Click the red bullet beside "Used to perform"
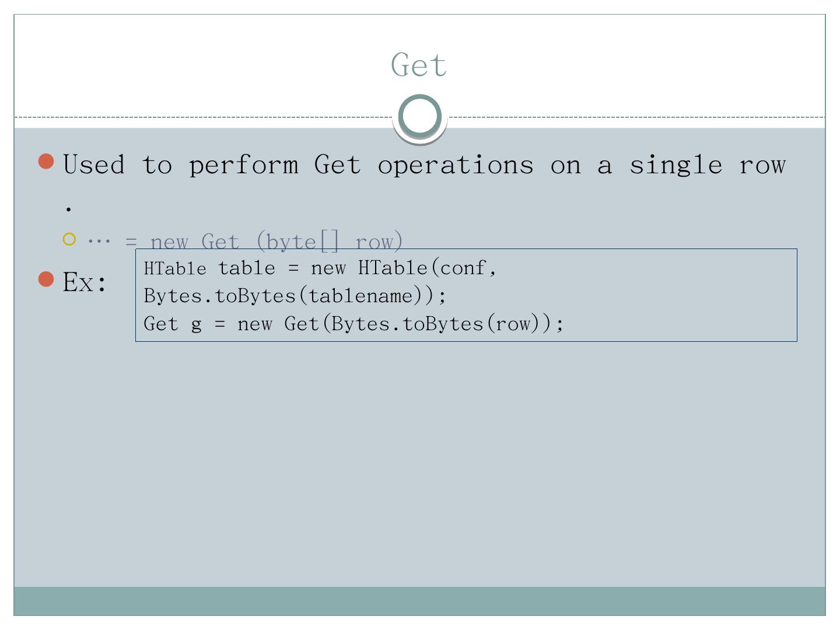Viewport: 840px width, 630px height. click(x=46, y=161)
